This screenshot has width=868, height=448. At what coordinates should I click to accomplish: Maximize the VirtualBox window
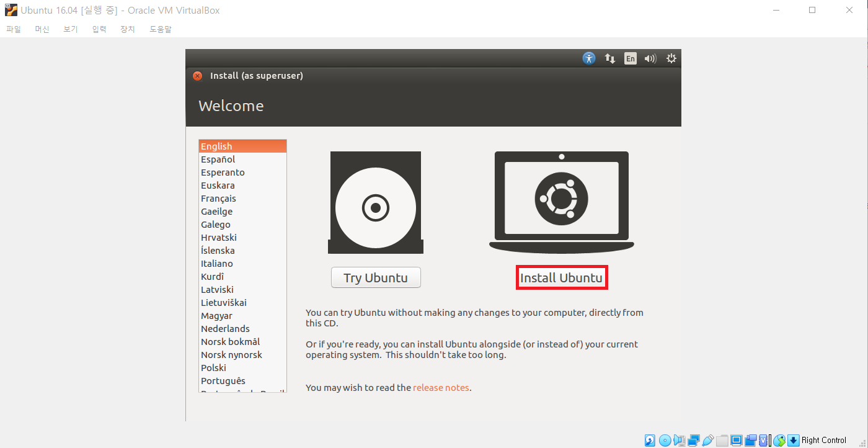pyautogui.click(x=812, y=10)
